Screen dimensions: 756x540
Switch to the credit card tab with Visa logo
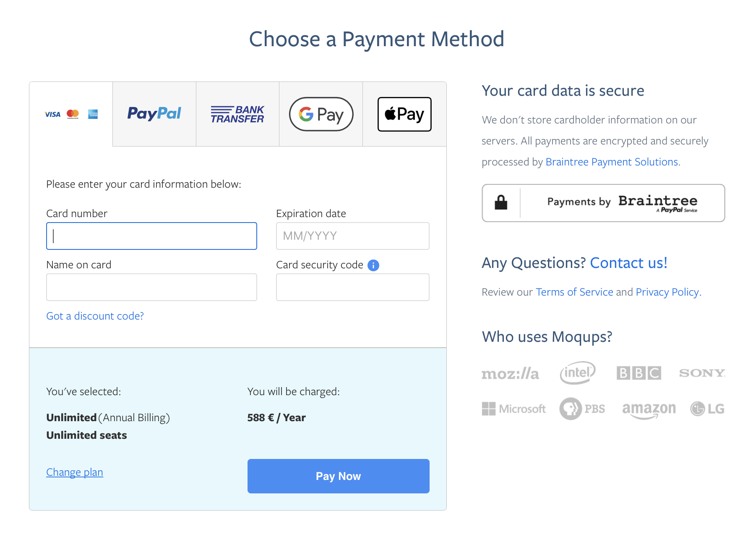click(70, 114)
